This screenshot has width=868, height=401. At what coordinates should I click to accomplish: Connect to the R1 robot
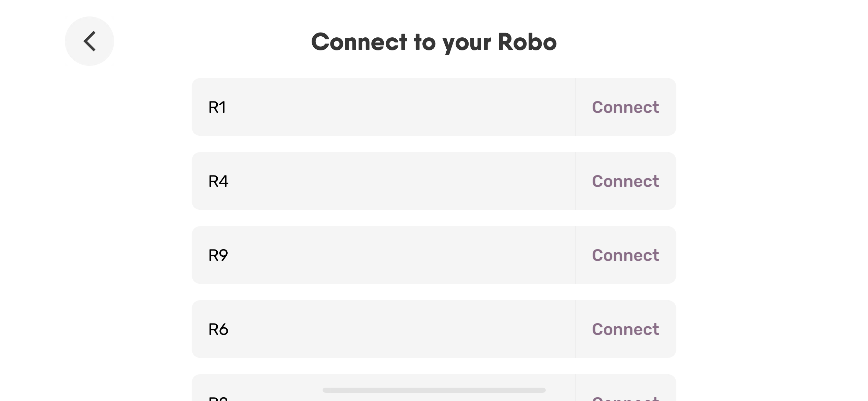click(625, 107)
